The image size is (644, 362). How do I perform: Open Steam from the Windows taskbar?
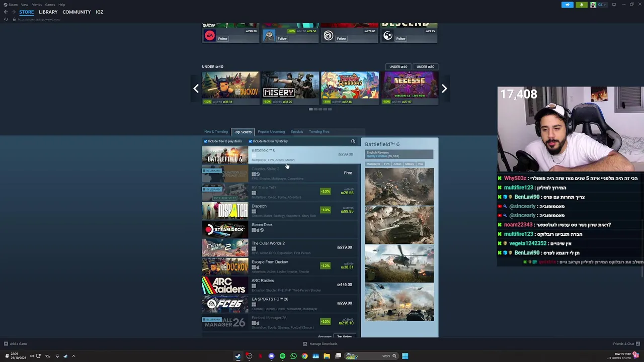pos(238,356)
